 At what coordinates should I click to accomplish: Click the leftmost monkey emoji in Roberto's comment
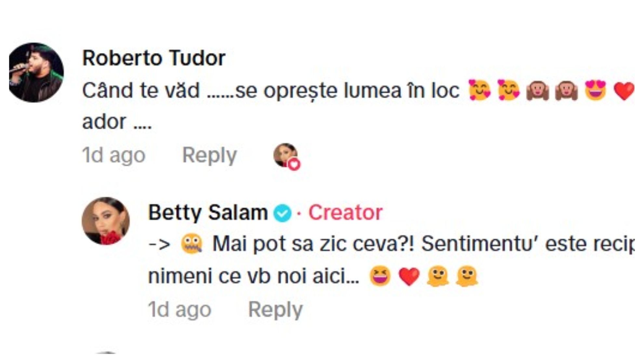pyautogui.click(x=537, y=90)
